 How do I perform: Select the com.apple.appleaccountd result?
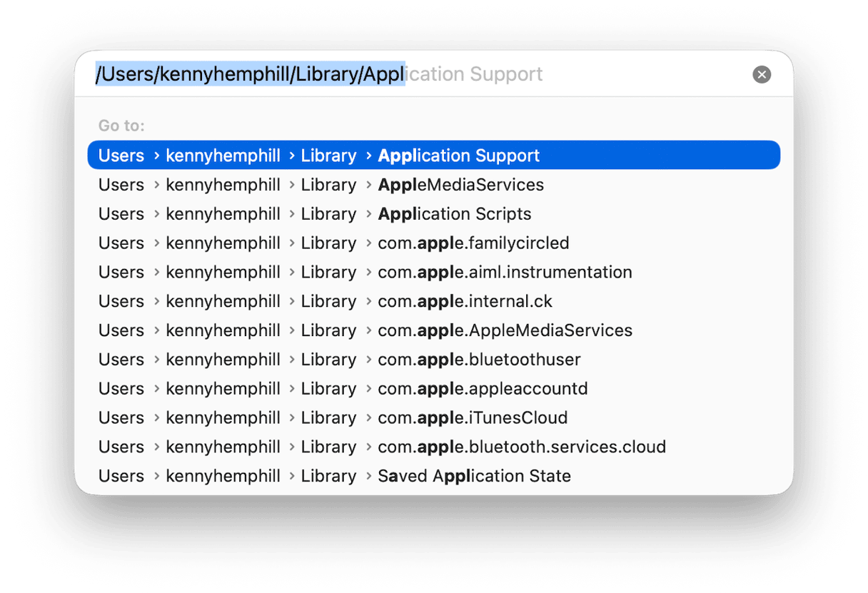483,388
